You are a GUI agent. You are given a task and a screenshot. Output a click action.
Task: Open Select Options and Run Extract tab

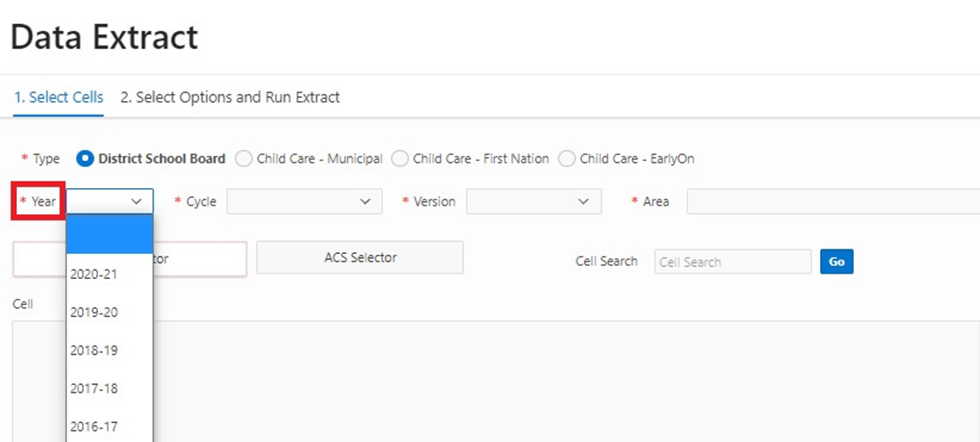tap(230, 97)
